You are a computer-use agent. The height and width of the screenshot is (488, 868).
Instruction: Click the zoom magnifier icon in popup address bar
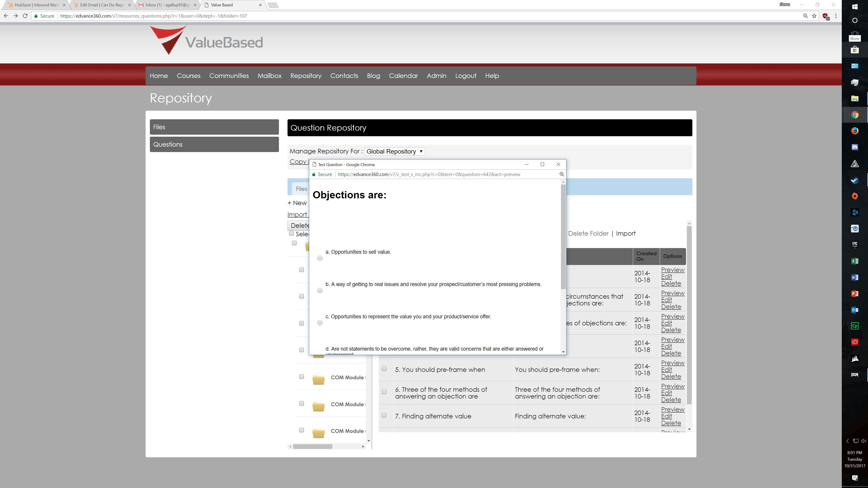pos(562,174)
